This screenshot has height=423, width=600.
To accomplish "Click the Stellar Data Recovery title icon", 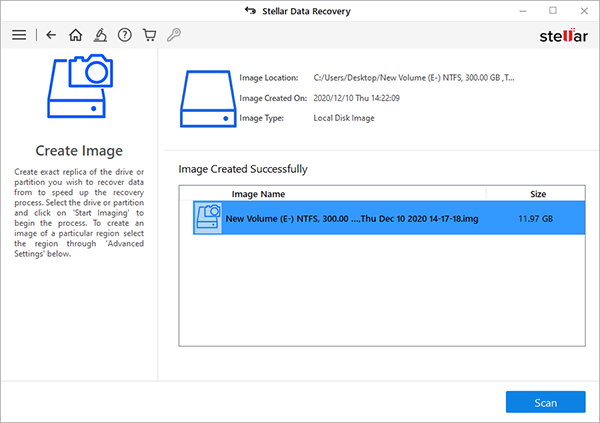I will pyautogui.click(x=250, y=10).
